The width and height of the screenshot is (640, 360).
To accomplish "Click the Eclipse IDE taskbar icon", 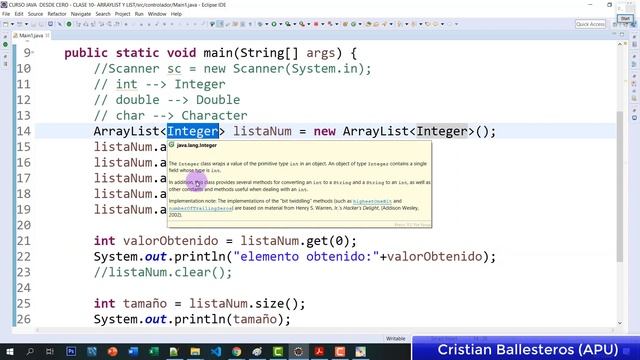I will 299,351.
